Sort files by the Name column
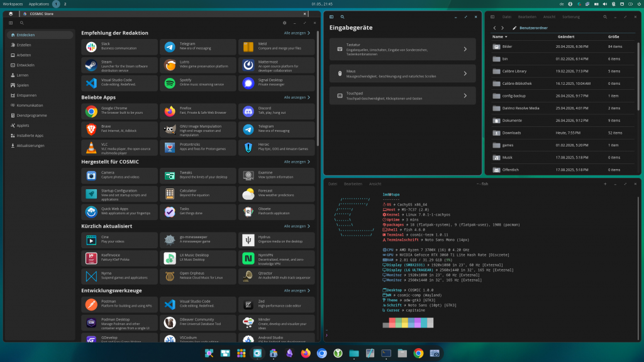644x362 pixels. pyautogui.click(x=499, y=36)
